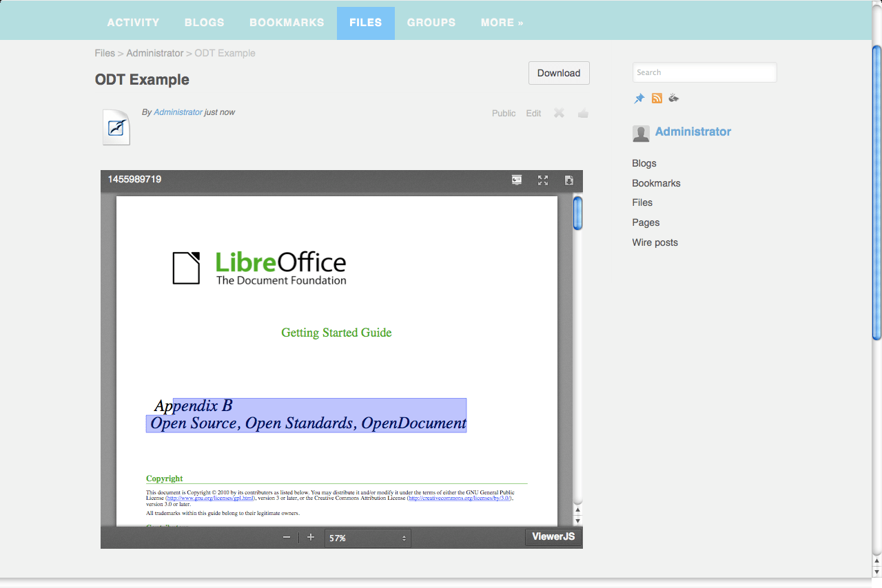Zoom out with the minus button
The height and width of the screenshot is (588, 882).
point(287,537)
